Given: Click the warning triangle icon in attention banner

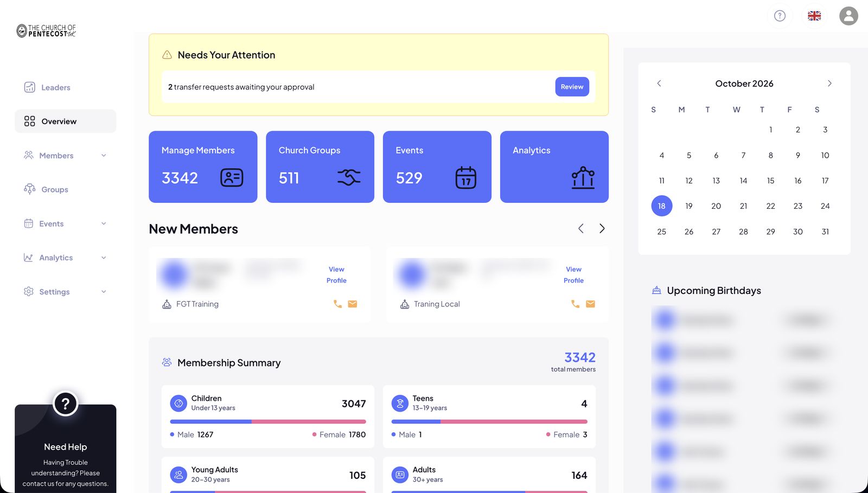Looking at the screenshot, I should (167, 55).
